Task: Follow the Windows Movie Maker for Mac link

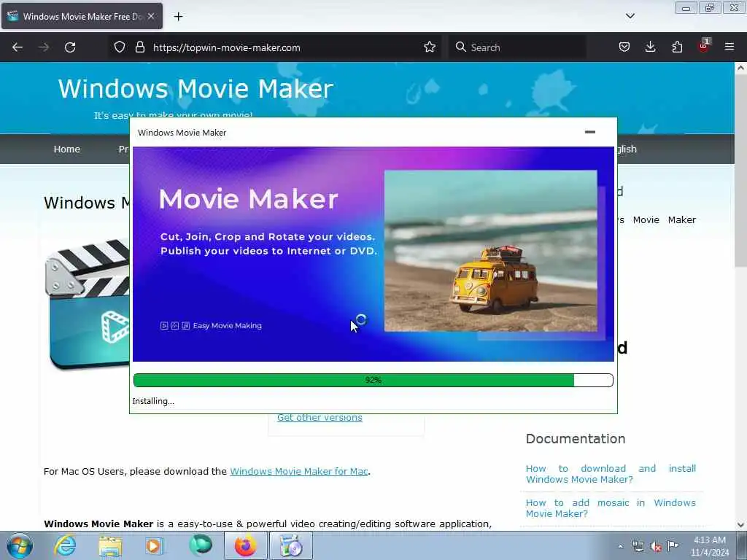Action: (299, 472)
